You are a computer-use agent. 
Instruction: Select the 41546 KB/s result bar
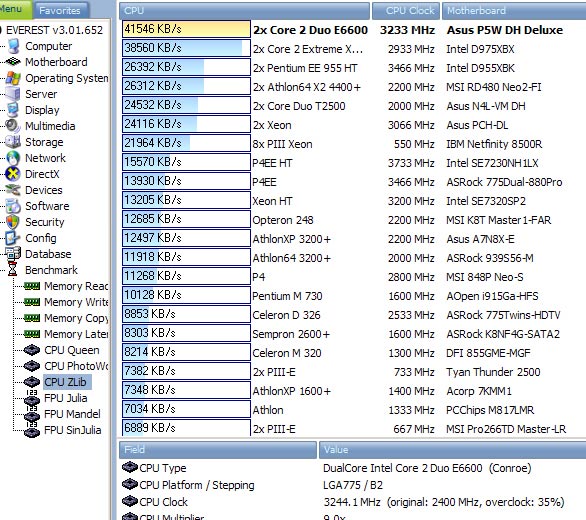pos(186,29)
